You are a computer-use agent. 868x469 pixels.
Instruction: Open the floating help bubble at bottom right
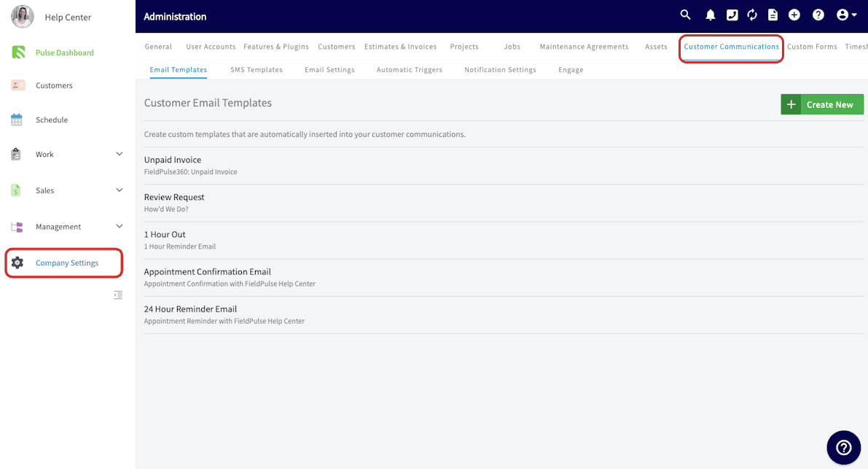point(843,447)
